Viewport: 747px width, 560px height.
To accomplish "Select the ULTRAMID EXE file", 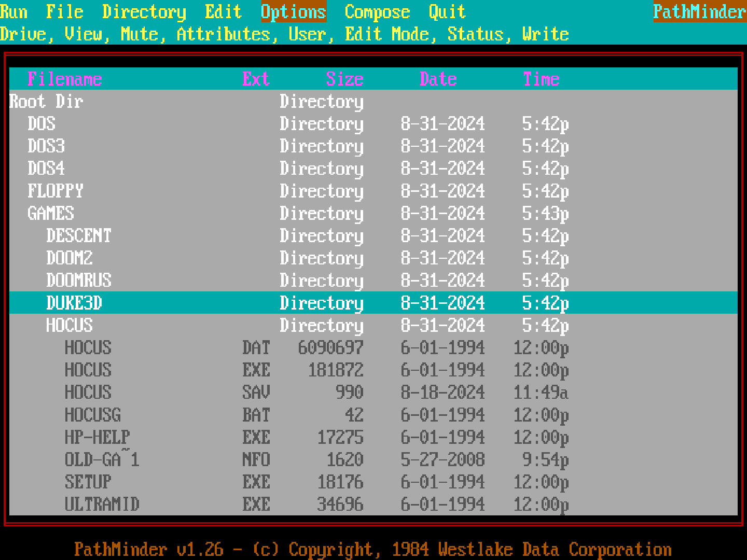I will tap(374, 505).
